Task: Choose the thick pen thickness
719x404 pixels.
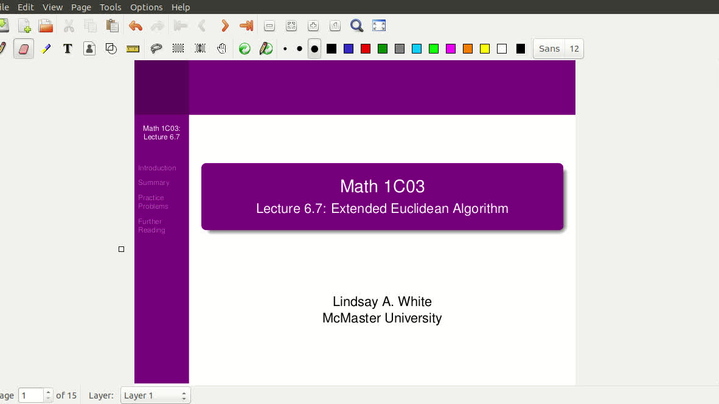Action: coord(315,49)
